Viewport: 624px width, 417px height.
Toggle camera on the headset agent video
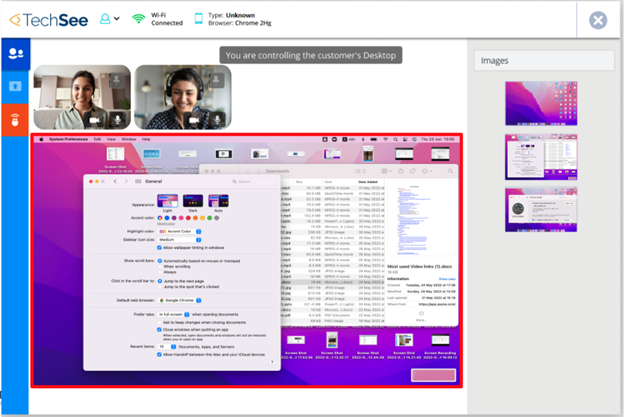click(x=194, y=120)
